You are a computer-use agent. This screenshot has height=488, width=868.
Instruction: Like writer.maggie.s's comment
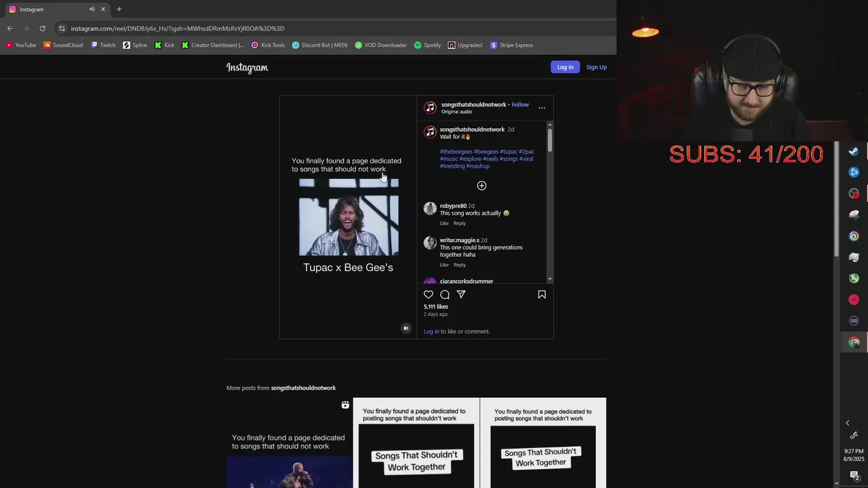444,265
